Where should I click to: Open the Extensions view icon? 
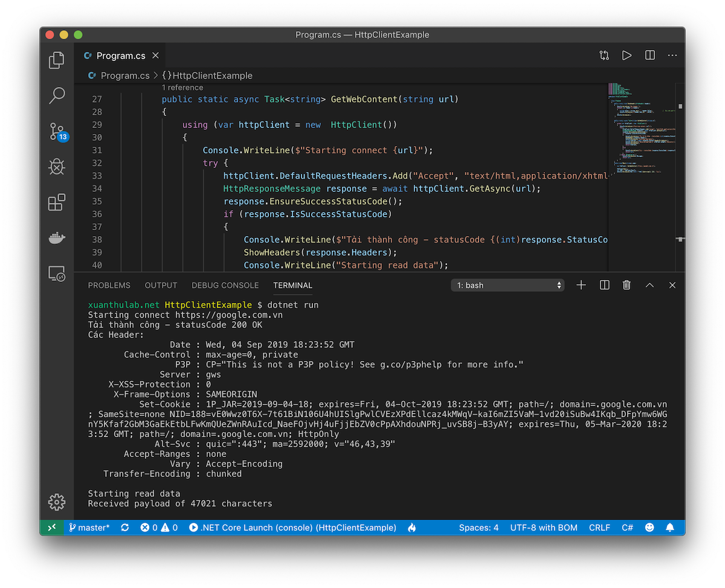pyautogui.click(x=56, y=203)
